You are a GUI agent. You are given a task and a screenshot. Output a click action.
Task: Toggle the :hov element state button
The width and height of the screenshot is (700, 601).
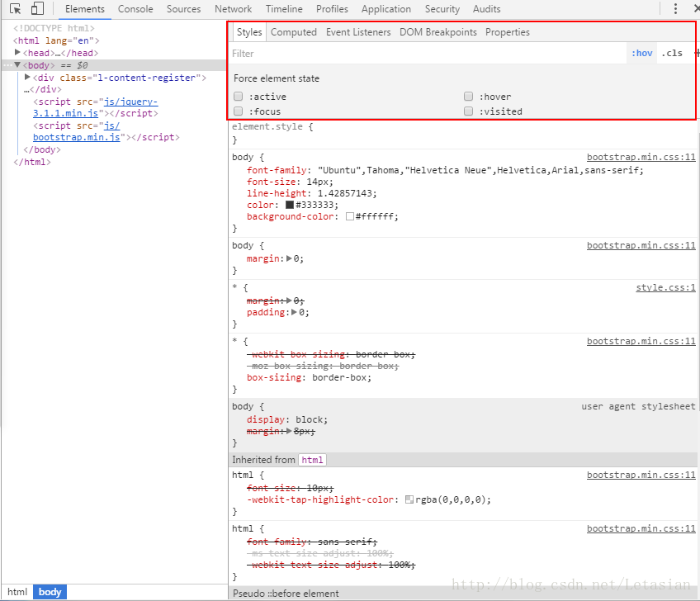pos(641,53)
